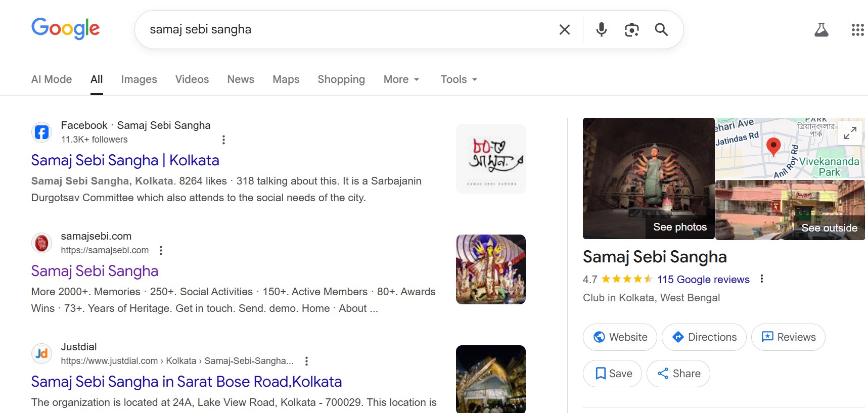Clear the search box text

(564, 30)
